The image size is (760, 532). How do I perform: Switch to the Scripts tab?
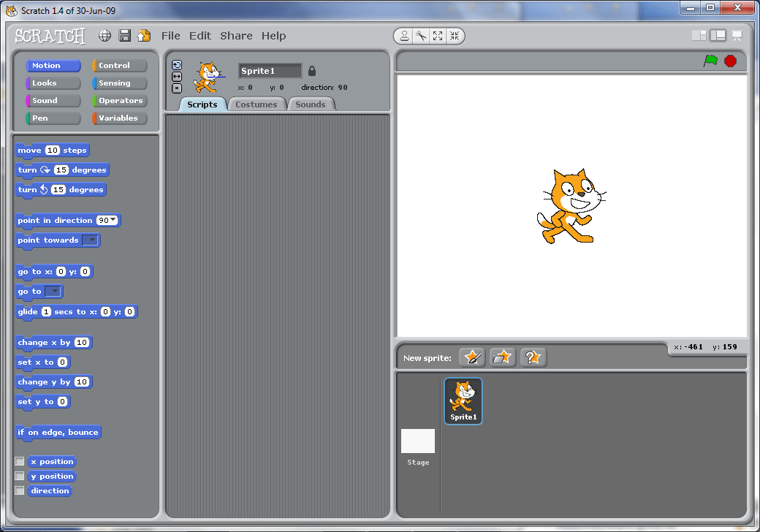click(x=202, y=104)
